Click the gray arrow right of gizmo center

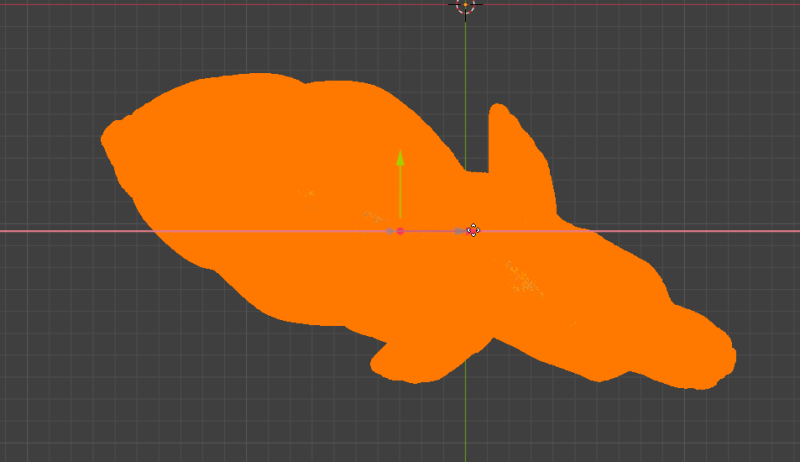pos(459,231)
